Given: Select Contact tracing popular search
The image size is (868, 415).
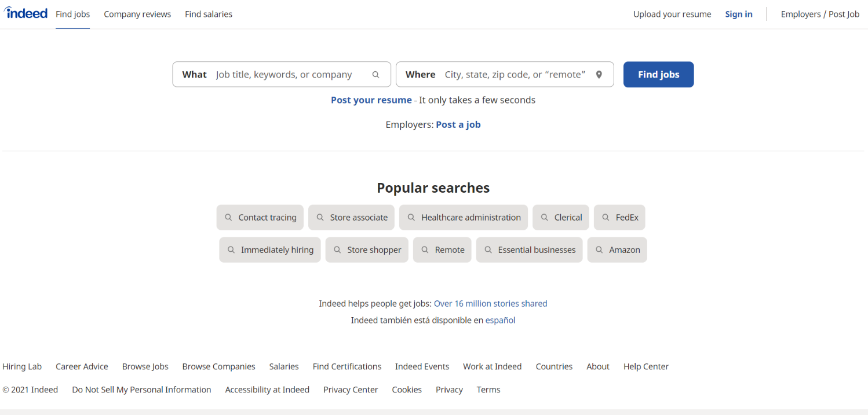Looking at the screenshot, I should pyautogui.click(x=260, y=218).
